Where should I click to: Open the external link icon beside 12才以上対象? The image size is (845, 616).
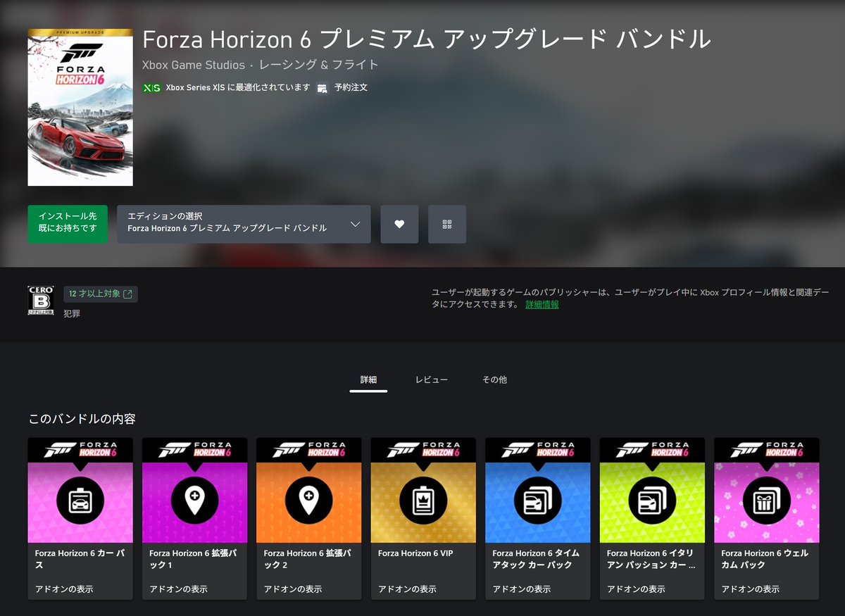pos(127,294)
